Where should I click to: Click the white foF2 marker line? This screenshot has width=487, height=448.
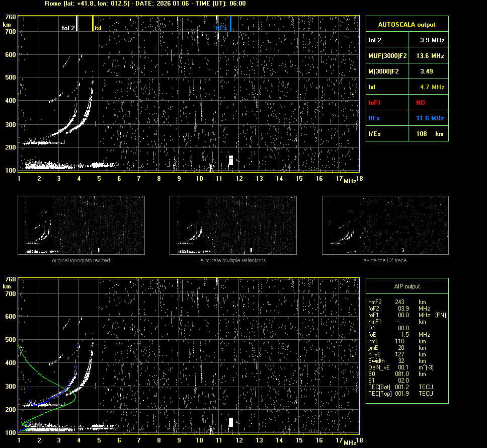click(76, 23)
